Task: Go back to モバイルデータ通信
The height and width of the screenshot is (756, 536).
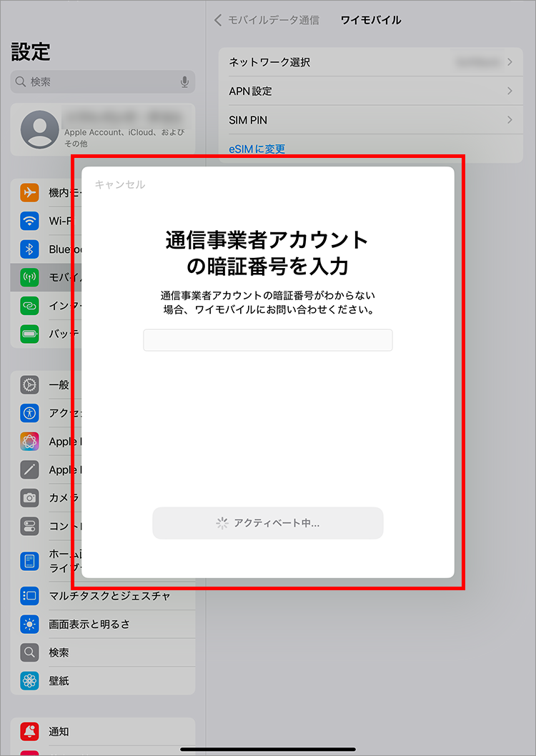Action: point(266,20)
